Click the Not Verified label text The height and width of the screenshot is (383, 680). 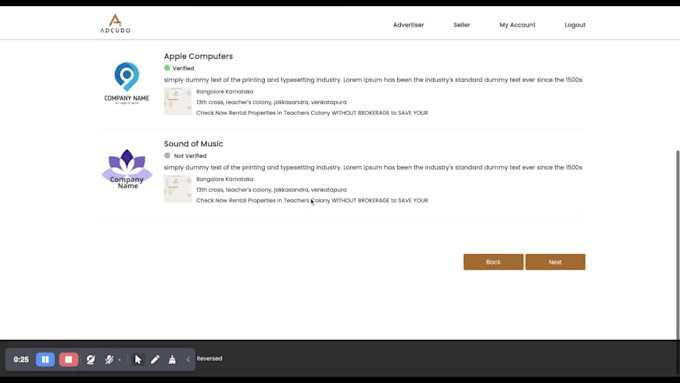[x=190, y=156]
